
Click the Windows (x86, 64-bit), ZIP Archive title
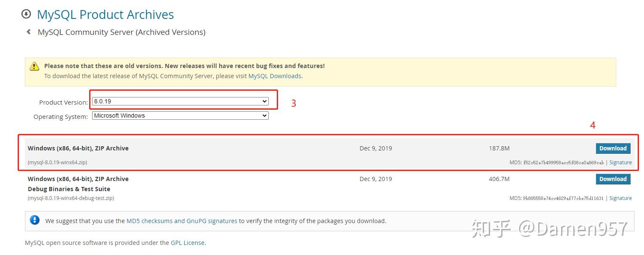pyautogui.click(x=78, y=148)
